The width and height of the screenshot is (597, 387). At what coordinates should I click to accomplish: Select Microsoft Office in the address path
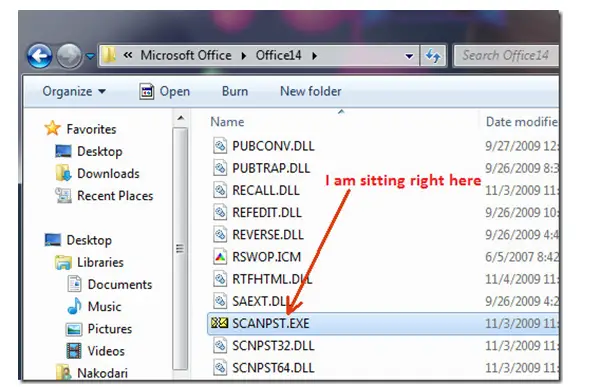click(x=186, y=56)
